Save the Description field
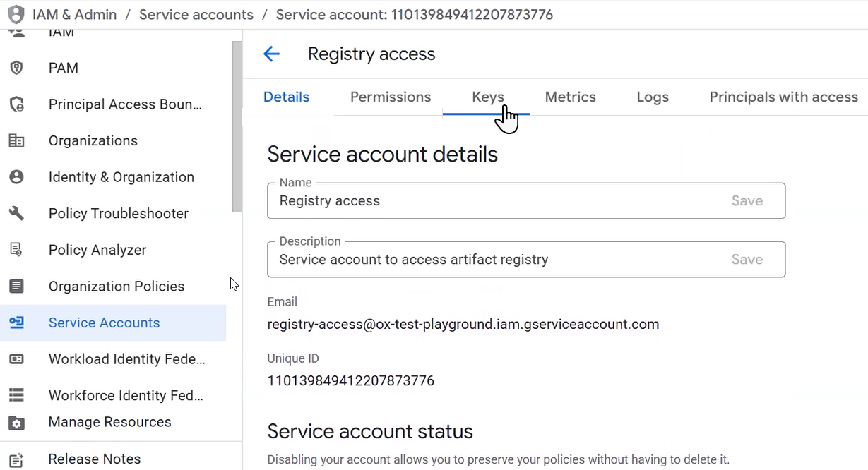 pyautogui.click(x=747, y=260)
